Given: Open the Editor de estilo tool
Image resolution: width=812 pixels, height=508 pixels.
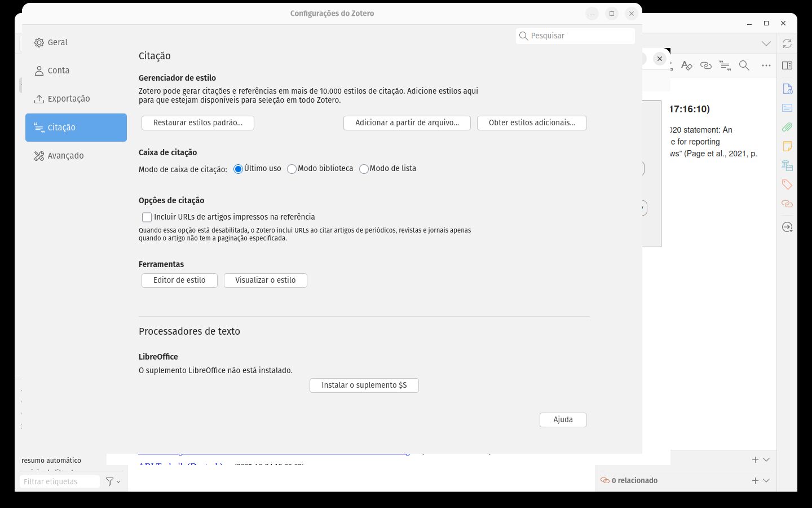Looking at the screenshot, I should click(x=179, y=281).
